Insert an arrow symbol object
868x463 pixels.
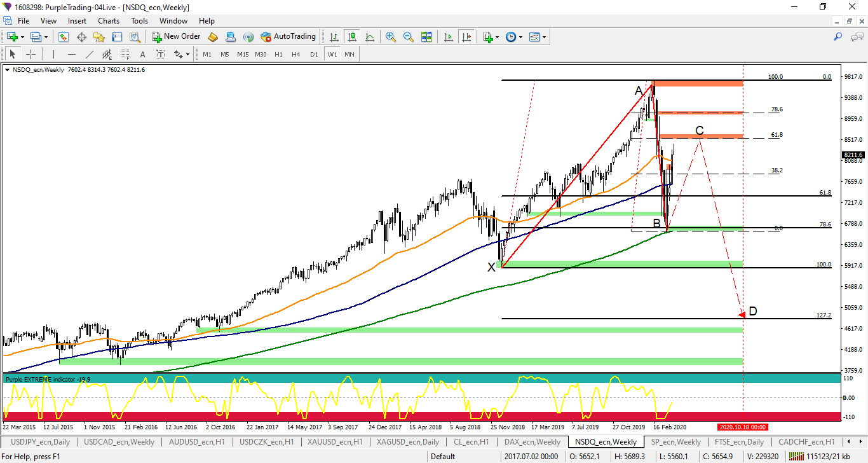177,54
